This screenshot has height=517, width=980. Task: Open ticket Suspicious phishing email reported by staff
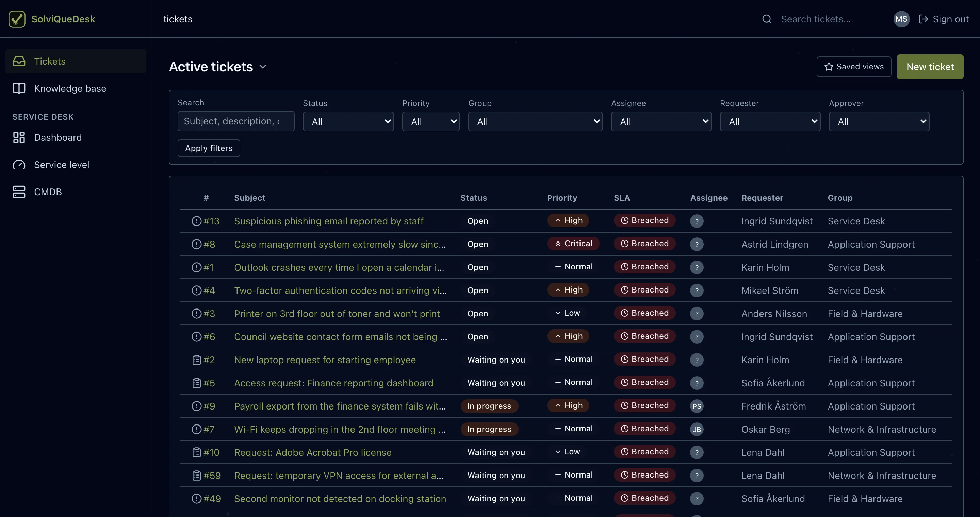[329, 221]
